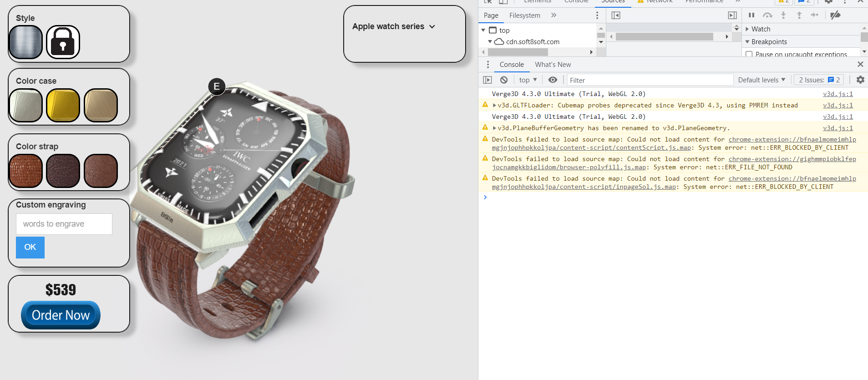Expand the v3d.PlaneBufferGeometry warning message
Screen dimensions: 868x380
(494, 128)
